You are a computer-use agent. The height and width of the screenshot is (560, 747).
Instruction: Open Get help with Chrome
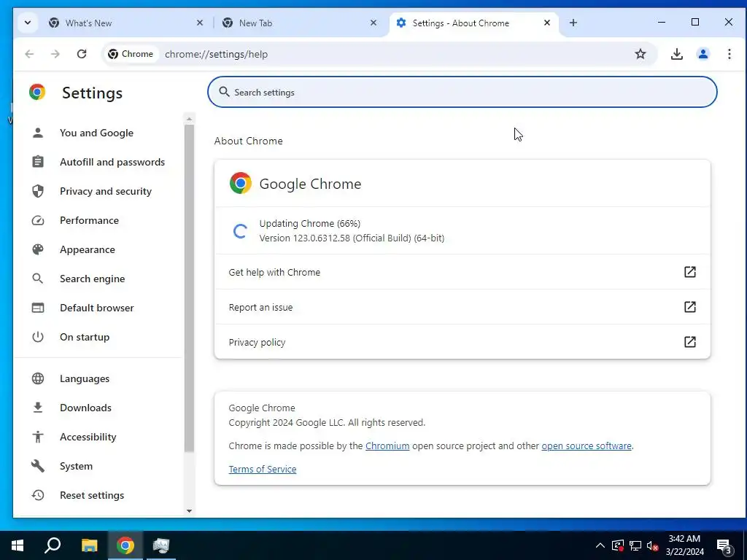coord(462,272)
